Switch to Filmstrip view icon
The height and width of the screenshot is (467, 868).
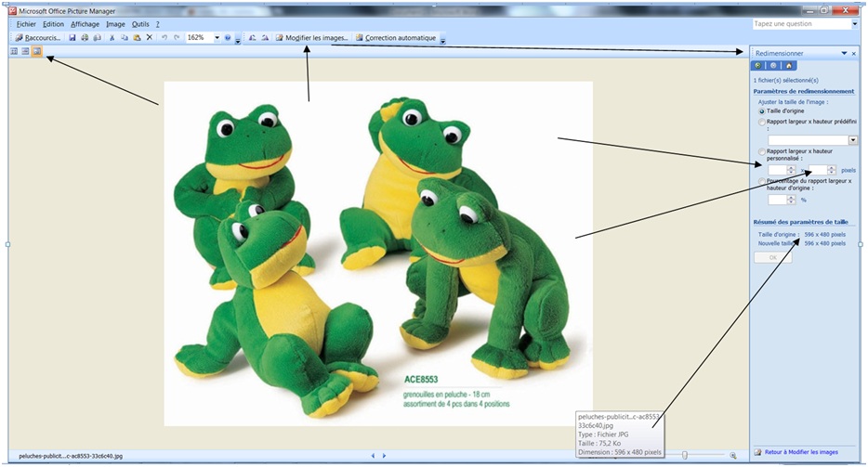tap(25, 51)
